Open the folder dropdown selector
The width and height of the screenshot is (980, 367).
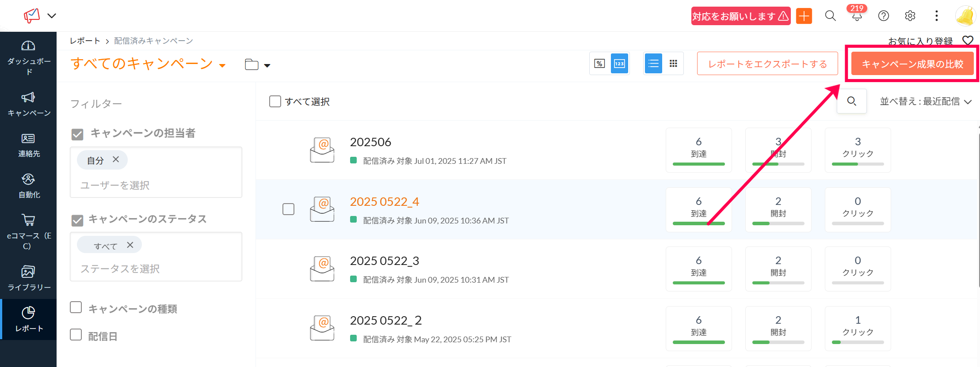[257, 65]
